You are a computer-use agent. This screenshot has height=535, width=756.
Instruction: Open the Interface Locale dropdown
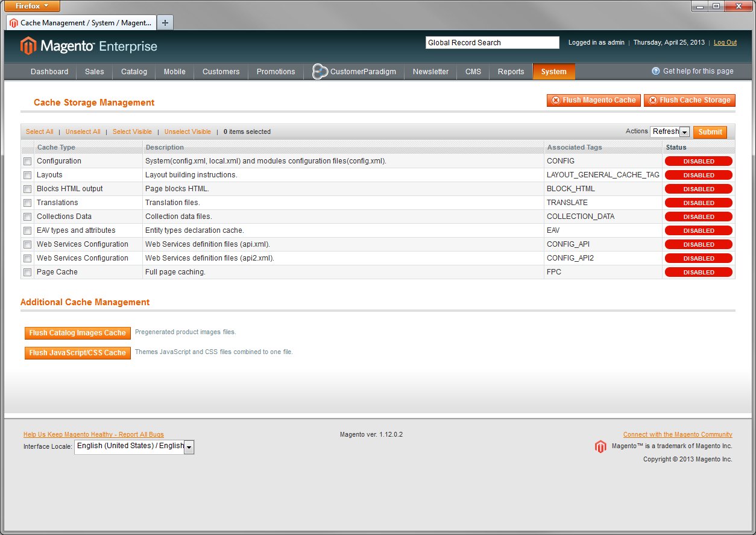pos(134,446)
